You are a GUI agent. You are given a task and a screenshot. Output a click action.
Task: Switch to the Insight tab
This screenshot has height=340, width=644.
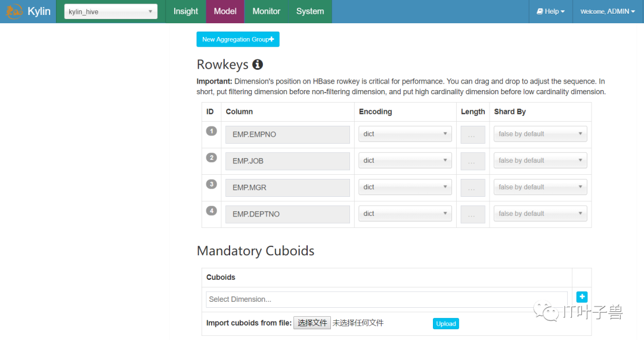click(185, 11)
